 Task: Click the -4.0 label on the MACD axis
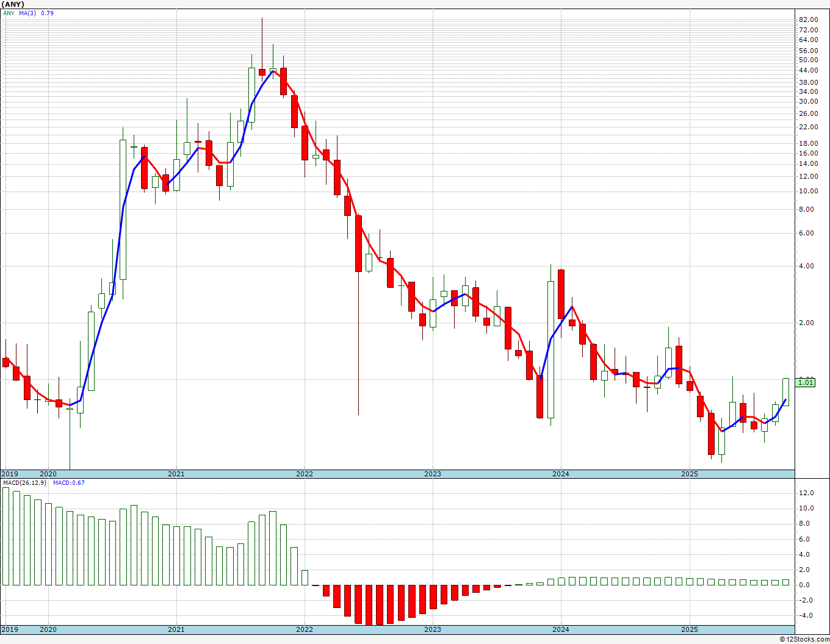806,616
